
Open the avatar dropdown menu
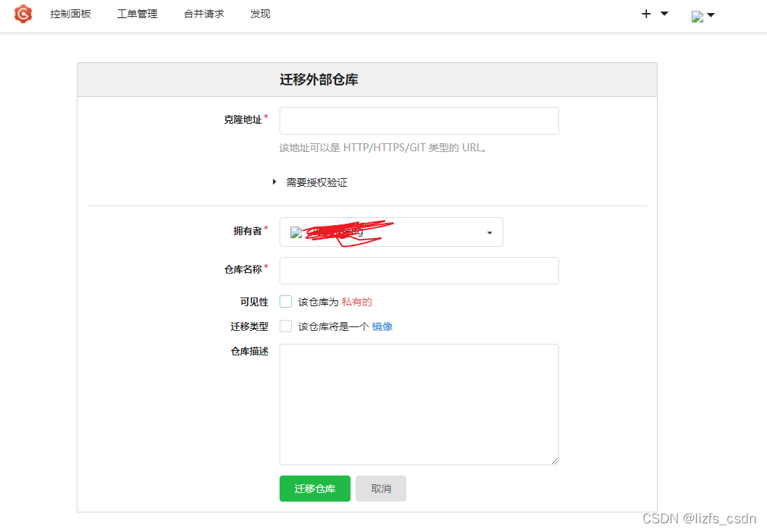[713, 14]
